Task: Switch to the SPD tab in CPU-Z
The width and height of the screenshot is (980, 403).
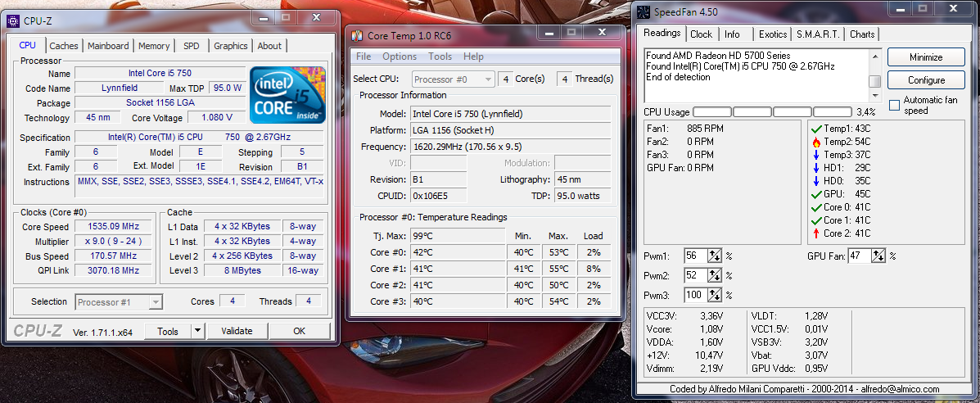Action: coord(192,46)
